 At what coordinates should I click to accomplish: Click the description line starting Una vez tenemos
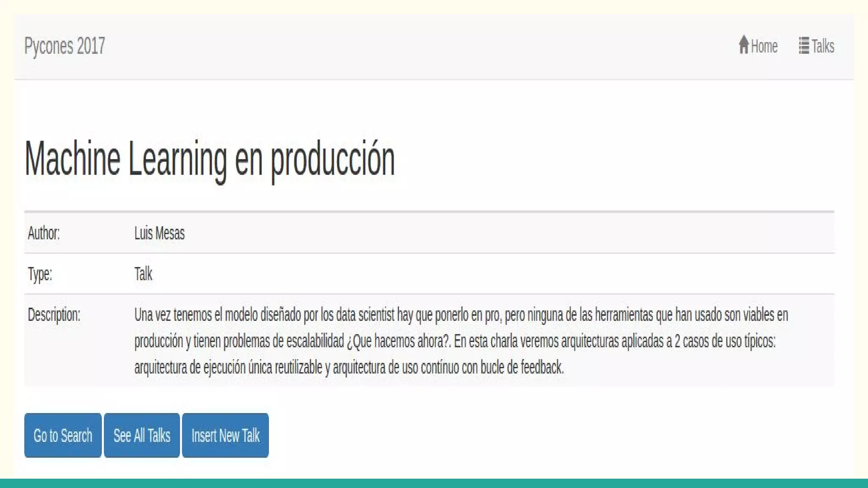461,315
